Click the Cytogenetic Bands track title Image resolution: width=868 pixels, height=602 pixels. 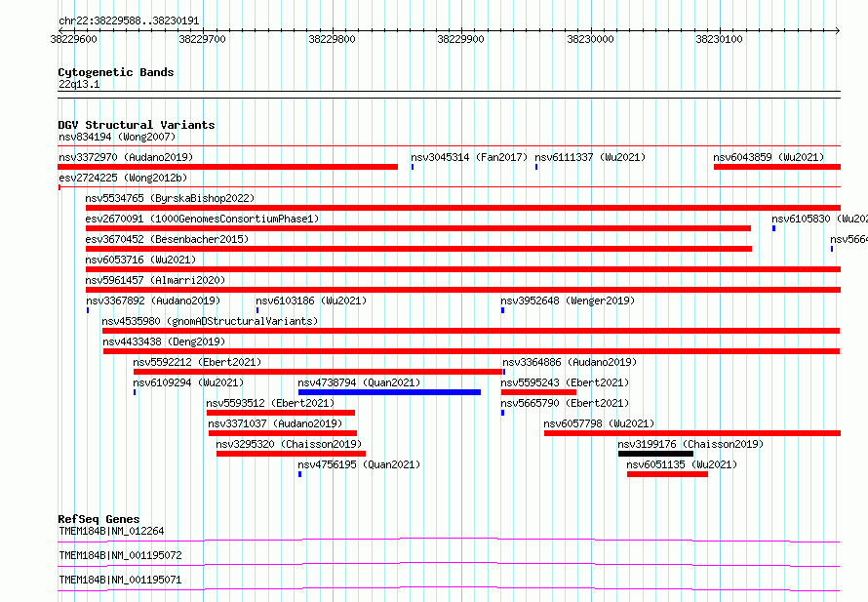116,72
